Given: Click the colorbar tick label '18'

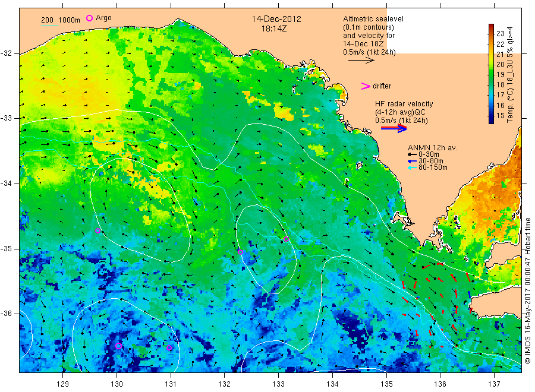Looking at the screenshot, I should (500, 84).
